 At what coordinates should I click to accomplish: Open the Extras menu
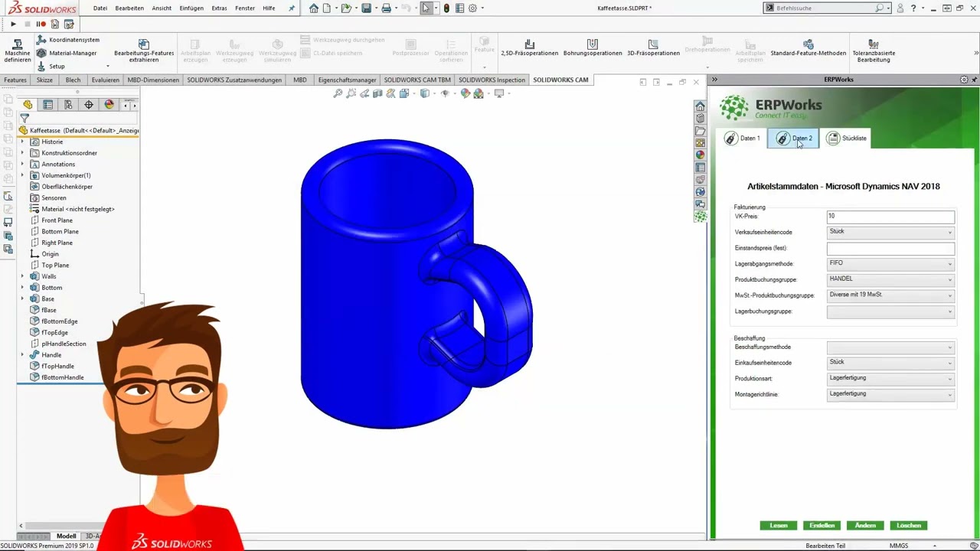pyautogui.click(x=219, y=8)
